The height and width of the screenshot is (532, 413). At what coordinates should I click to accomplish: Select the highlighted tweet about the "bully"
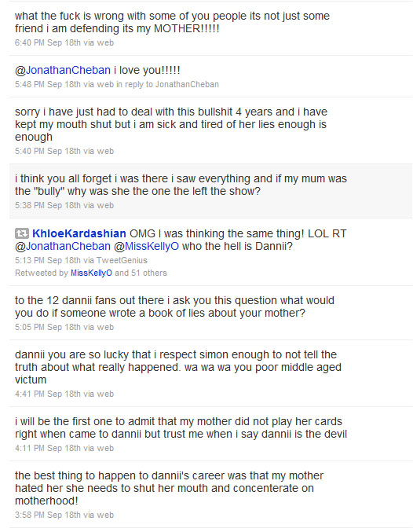[211, 191]
